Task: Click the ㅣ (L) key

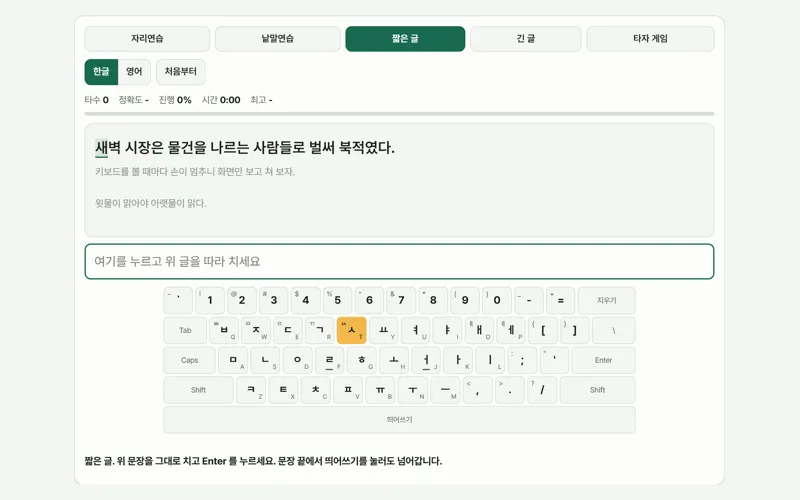Action: 490,360
